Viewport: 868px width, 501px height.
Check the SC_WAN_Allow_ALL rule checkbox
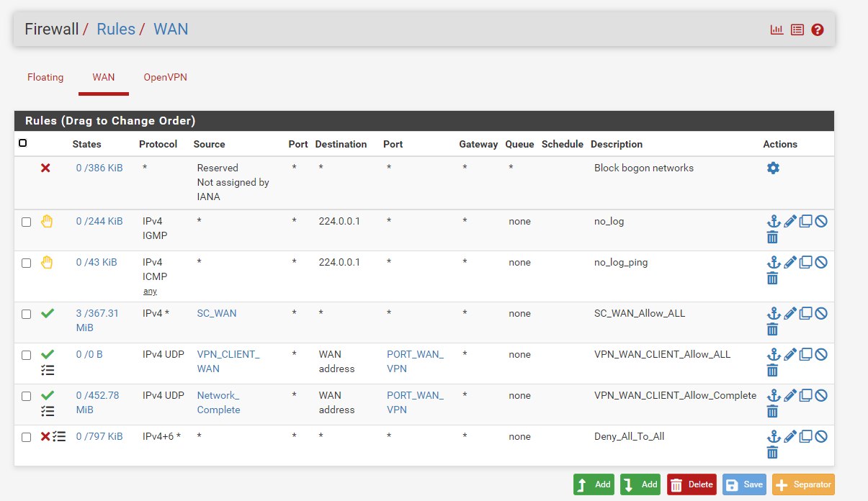(27, 314)
